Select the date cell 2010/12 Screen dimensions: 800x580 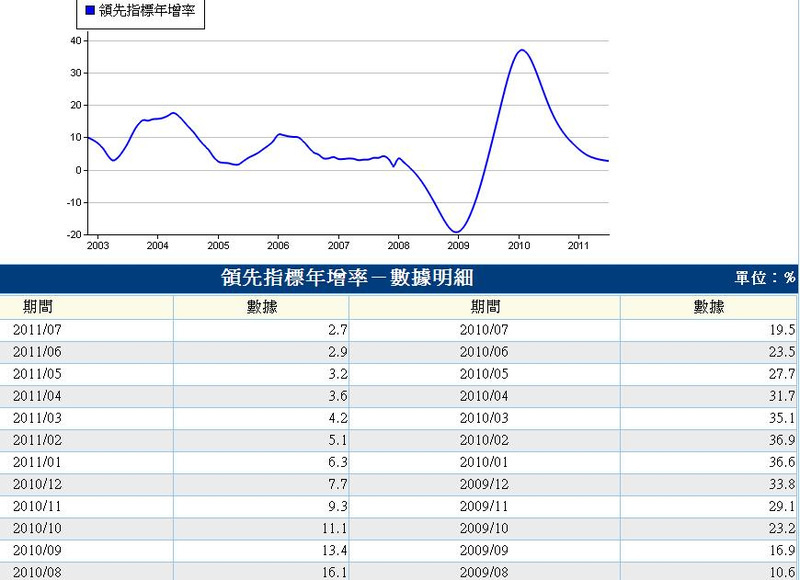pos(37,484)
